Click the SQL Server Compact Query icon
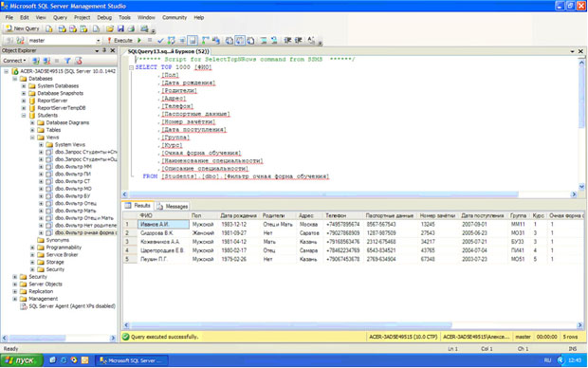 [96, 28]
